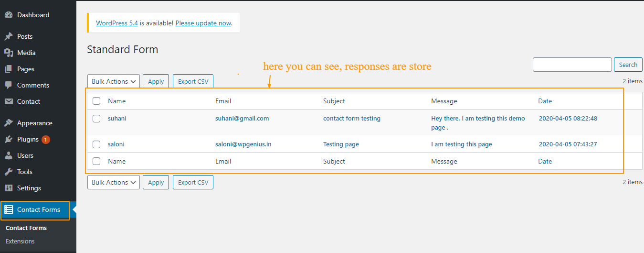Screen dimensions: 644x253
Task: Open the bottom Bulk Actions dropdown
Action: point(114,182)
